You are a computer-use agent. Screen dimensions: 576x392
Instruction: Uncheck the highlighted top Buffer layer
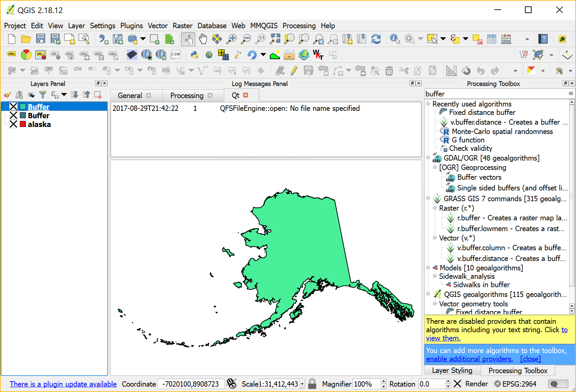tap(13, 107)
